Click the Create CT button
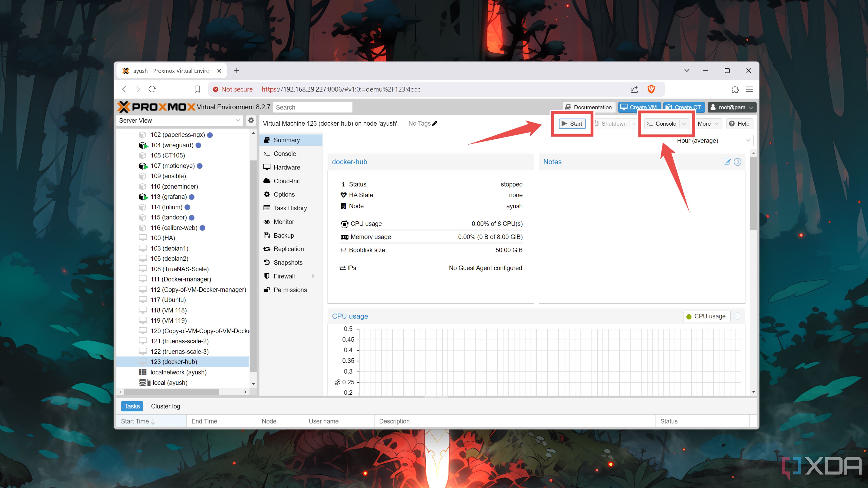Screen dimensions: 868x488 coord(683,107)
